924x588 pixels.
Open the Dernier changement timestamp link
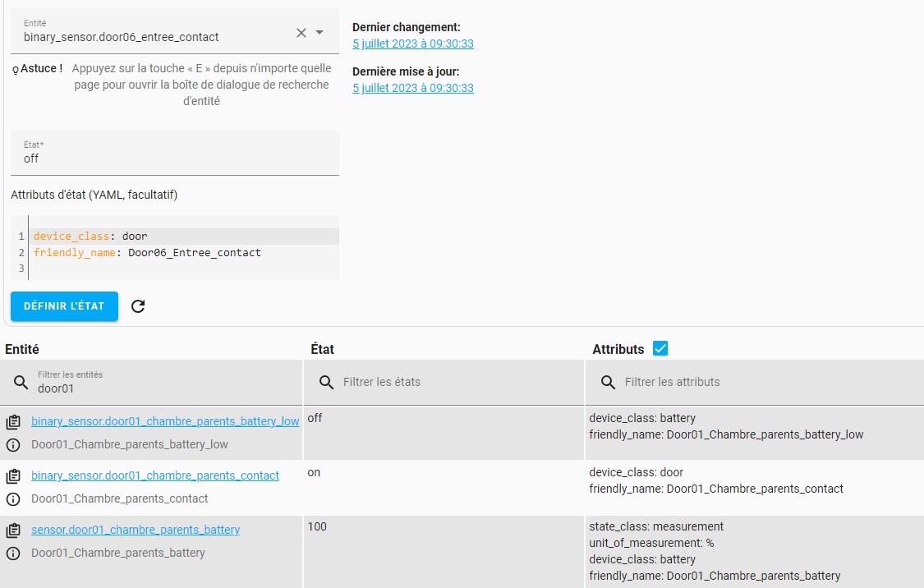412,44
